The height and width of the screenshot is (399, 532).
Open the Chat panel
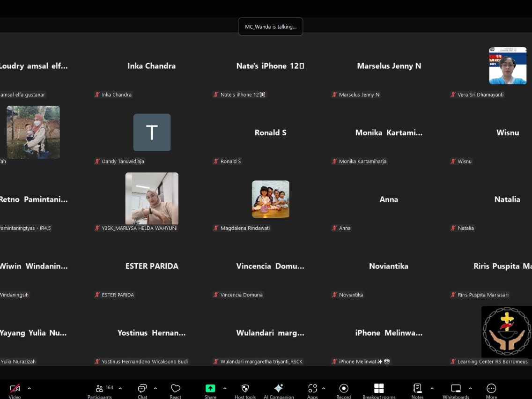coord(142,389)
